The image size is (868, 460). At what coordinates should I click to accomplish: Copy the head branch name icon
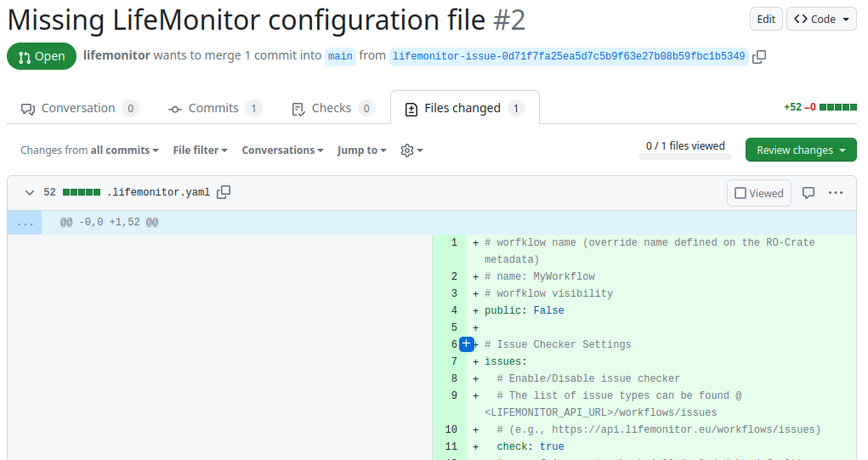[x=759, y=56]
